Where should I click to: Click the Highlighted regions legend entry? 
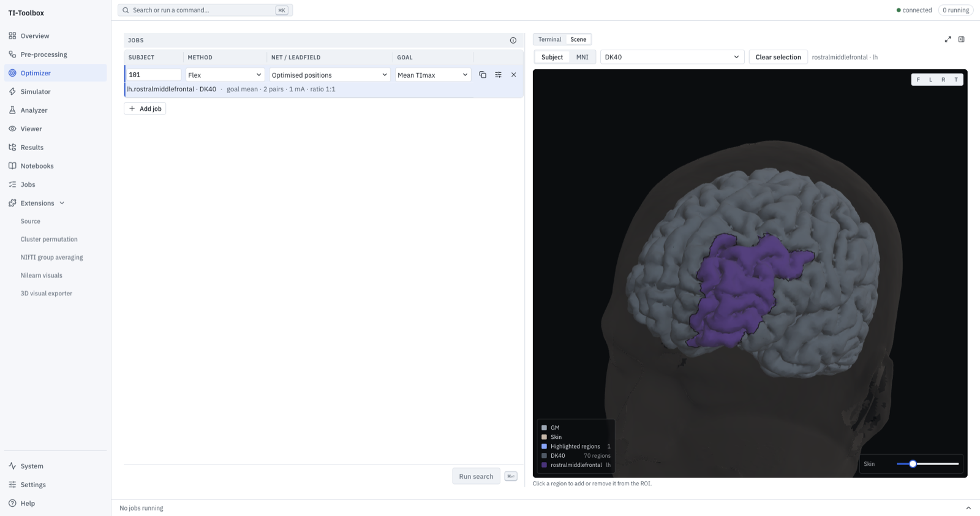[x=576, y=446]
